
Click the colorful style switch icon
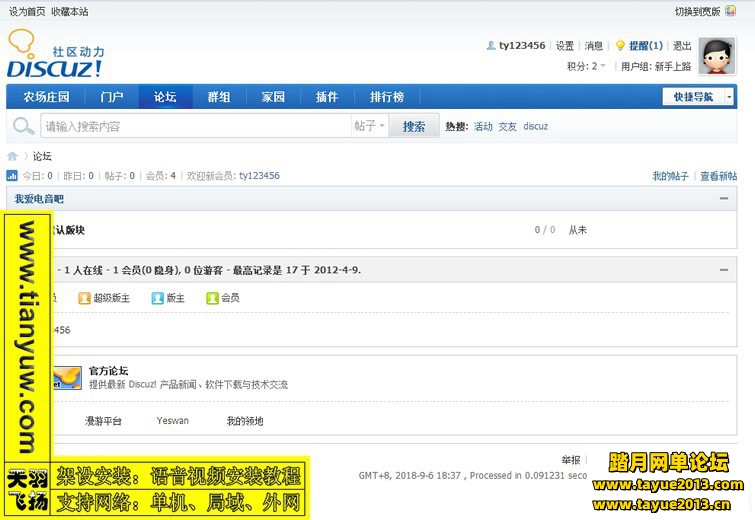click(x=730, y=11)
